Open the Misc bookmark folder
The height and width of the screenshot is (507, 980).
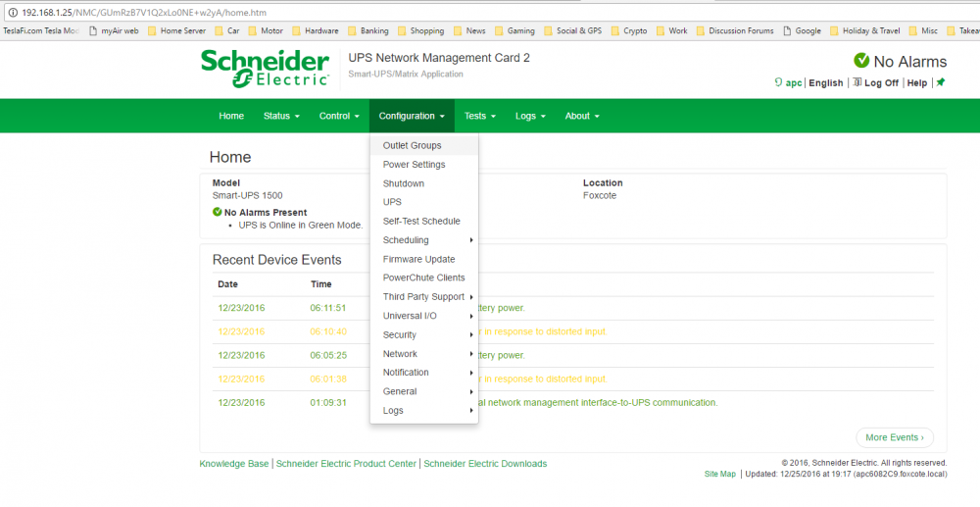pyautogui.click(x=923, y=30)
